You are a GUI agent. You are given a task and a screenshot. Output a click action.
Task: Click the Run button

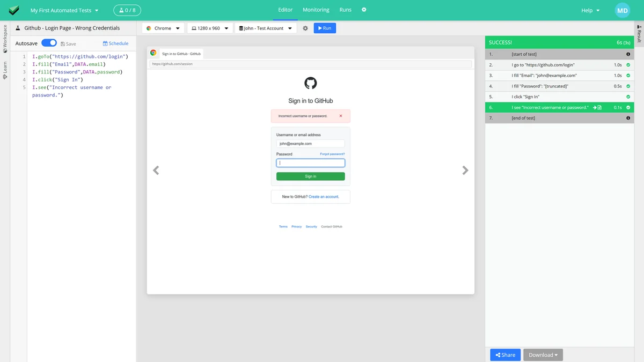click(325, 28)
